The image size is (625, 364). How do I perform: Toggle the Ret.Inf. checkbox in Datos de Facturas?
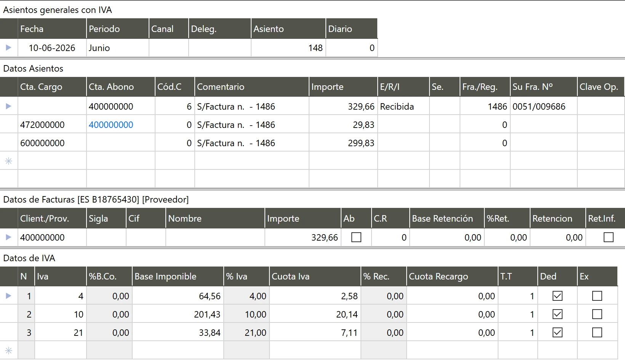609,237
